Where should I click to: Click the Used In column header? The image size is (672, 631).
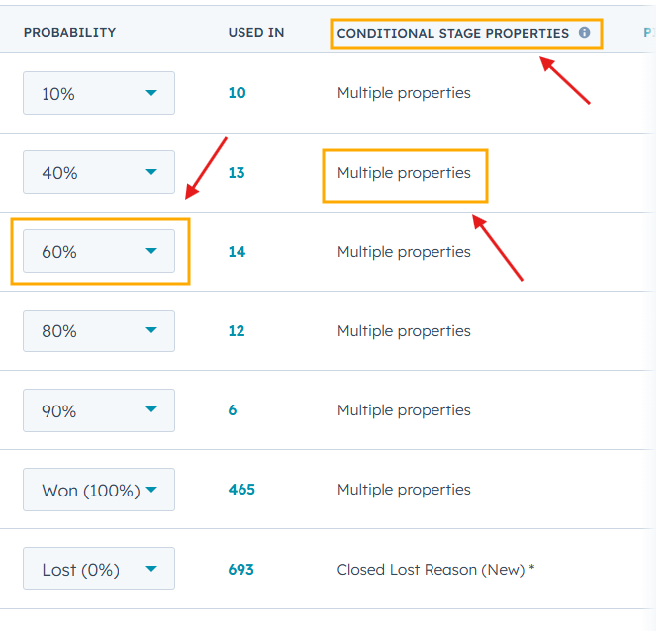tap(256, 33)
